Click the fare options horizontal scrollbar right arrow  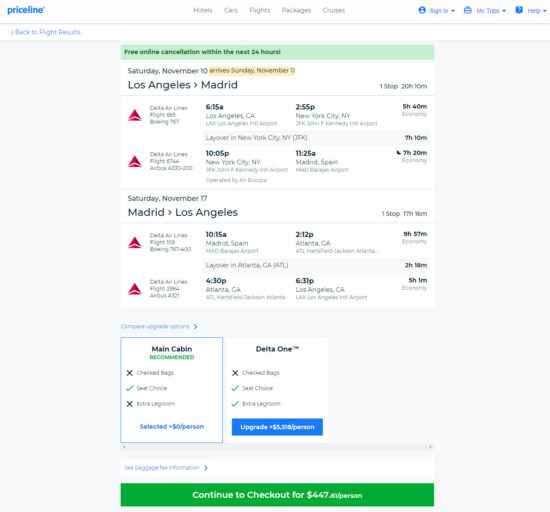(x=430, y=446)
